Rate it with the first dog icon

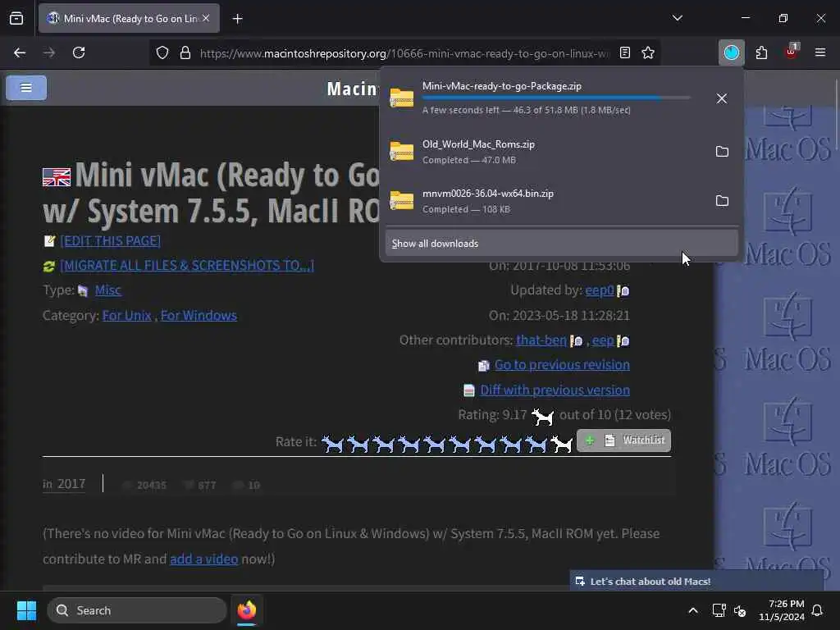(332, 444)
